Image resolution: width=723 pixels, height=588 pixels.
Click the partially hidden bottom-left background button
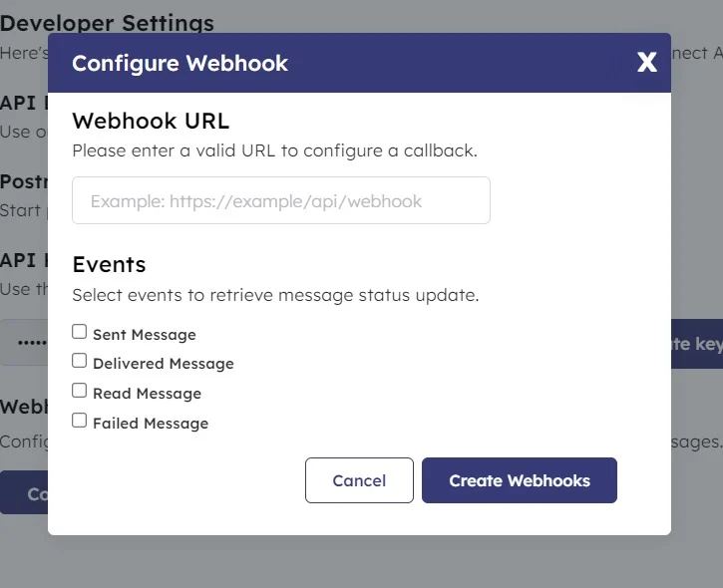point(24,492)
